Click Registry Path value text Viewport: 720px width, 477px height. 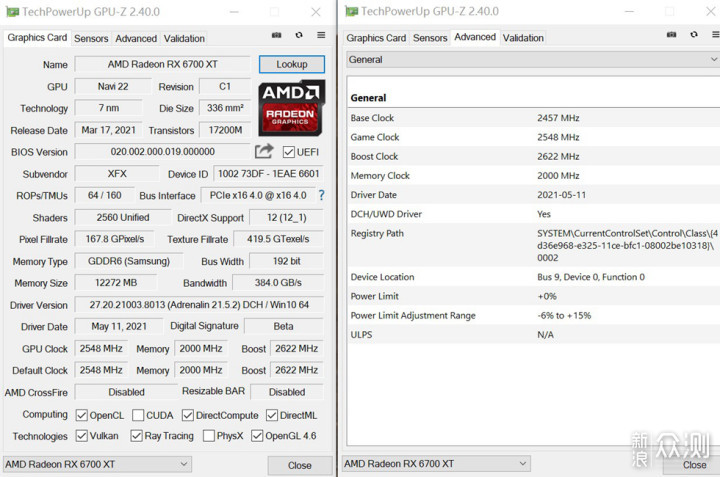point(628,246)
